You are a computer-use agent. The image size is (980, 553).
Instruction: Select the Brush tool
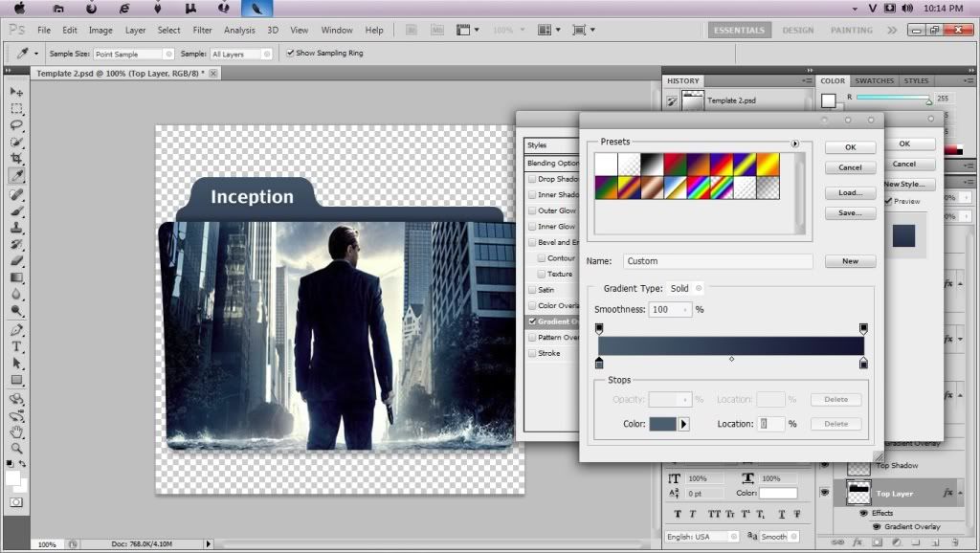pos(16,211)
